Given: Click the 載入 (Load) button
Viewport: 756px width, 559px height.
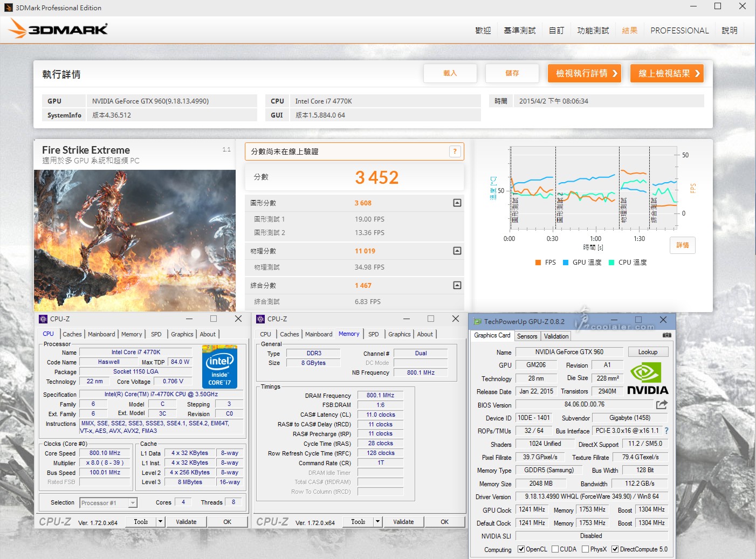Looking at the screenshot, I should (x=450, y=73).
